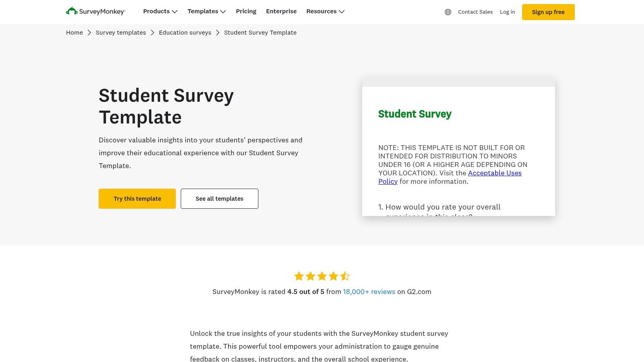This screenshot has width=644, height=362.
Task: Select Enterprise in the navigation bar
Action: pyautogui.click(x=281, y=11)
